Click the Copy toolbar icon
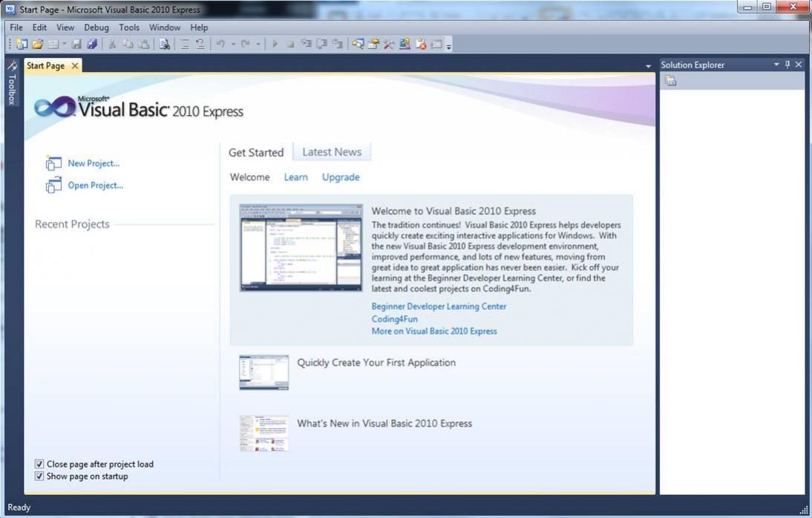 pos(128,45)
